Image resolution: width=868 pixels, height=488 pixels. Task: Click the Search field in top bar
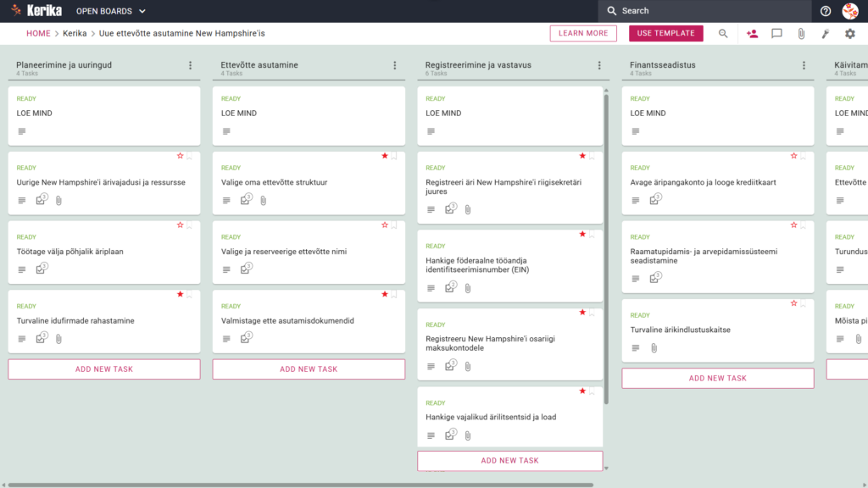pyautogui.click(x=704, y=11)
